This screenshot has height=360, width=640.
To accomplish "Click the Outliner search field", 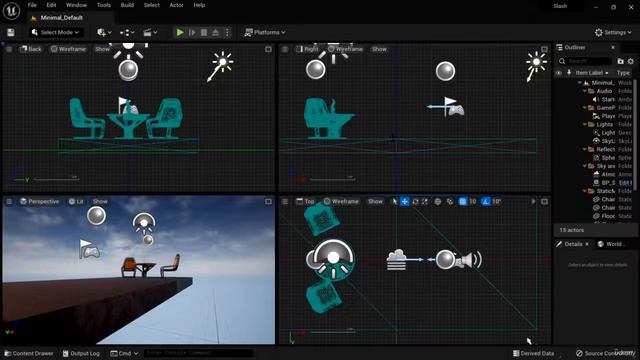I will 584,61.
